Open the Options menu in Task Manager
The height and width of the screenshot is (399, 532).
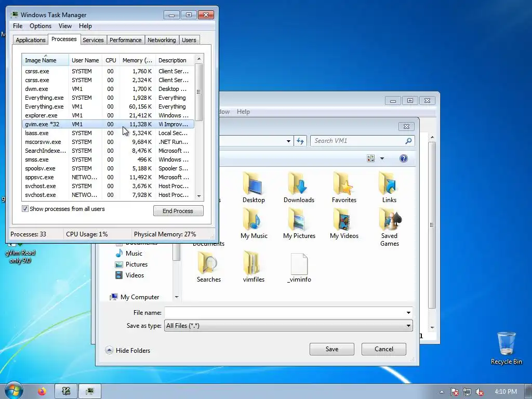[41, 26]
